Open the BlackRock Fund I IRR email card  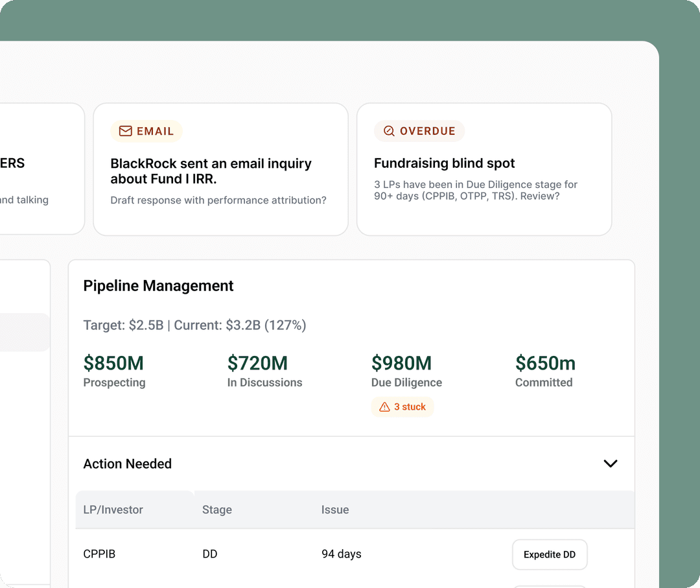(x=220, y=169)
